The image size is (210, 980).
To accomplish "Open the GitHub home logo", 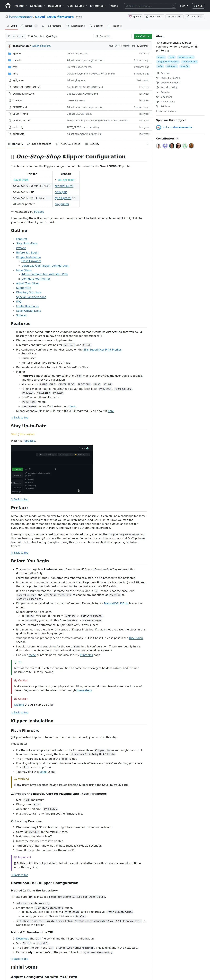I will (8, 6).
